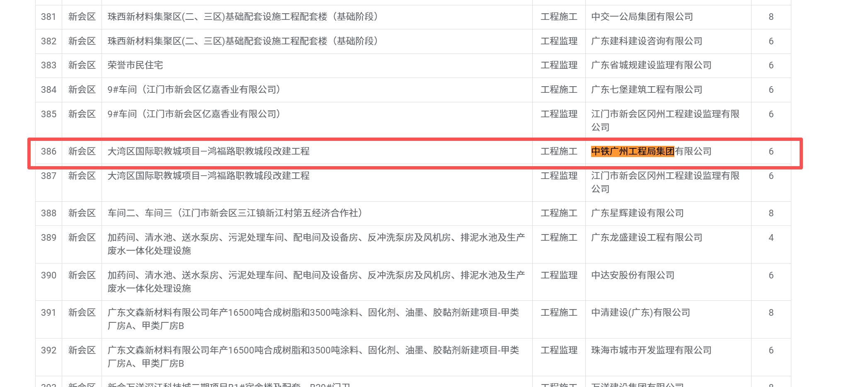Click score 8 in row 381
The height and width of the screenshot is (387, 868).
[x=771, y=17]
